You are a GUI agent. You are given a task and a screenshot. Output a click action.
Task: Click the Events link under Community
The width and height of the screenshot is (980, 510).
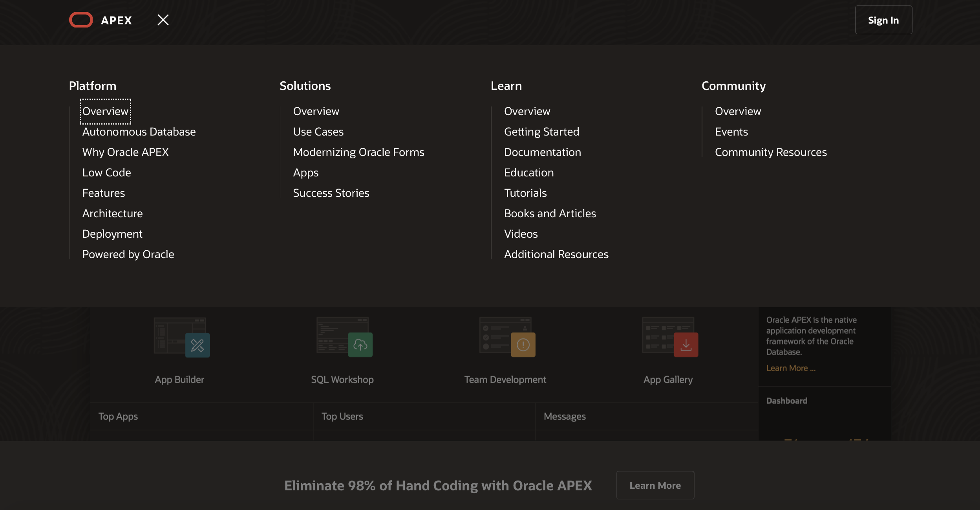[731, 132]
